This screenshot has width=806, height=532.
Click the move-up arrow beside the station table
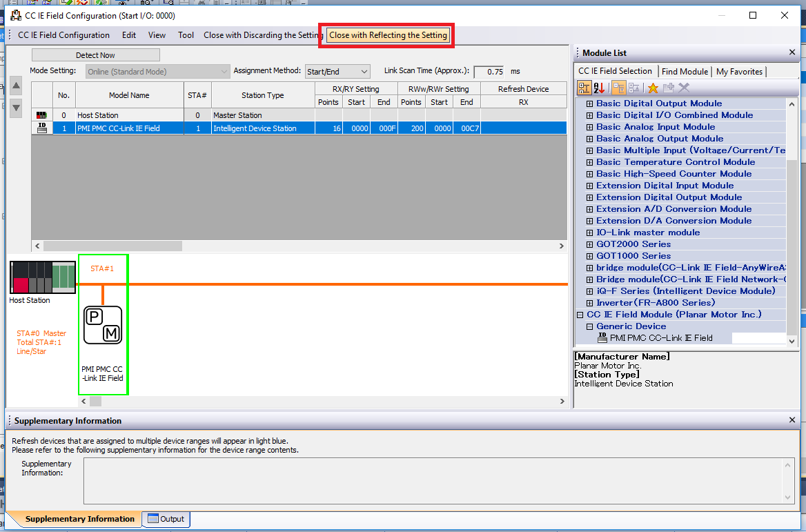click(17, 86)
